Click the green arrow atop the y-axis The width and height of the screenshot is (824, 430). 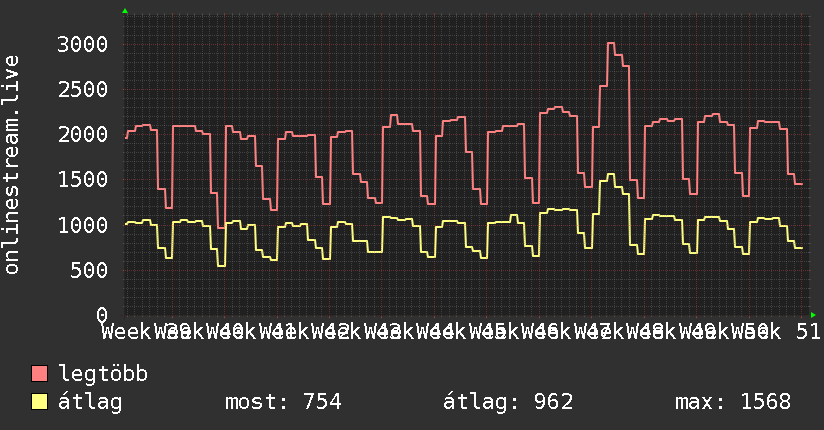coord(125,11)
